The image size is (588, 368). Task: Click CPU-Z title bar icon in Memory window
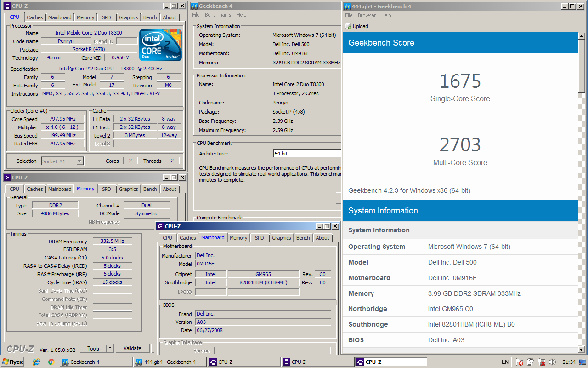pyautogui.click(x=7, y=178)
